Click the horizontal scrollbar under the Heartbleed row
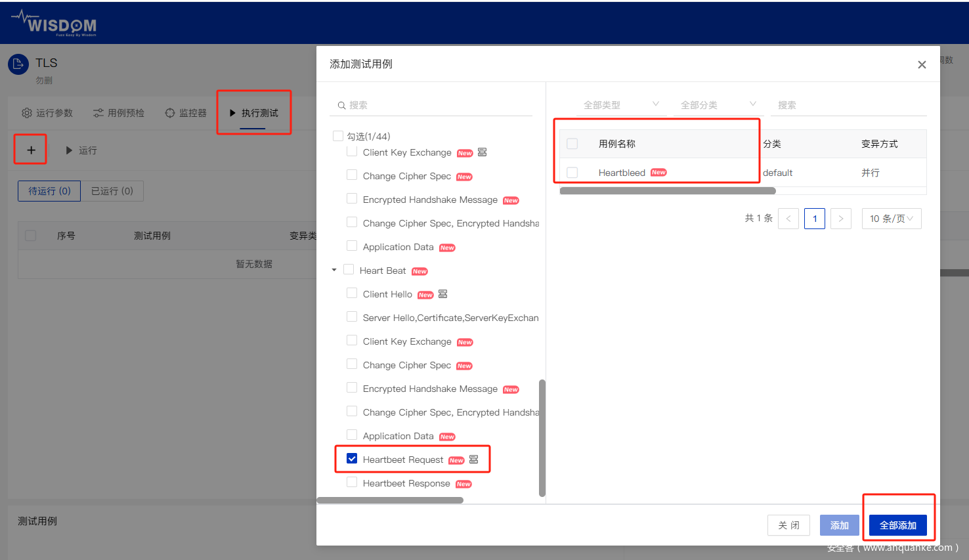The image size is (969, 560). point(668,191)
